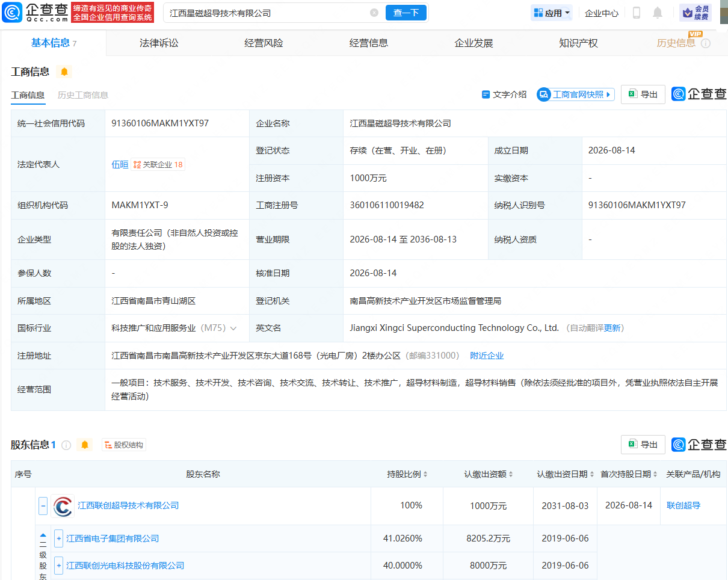728x580 pixels.
Task: Expand the 国标行业 M75 chevron
Action: coord(233,329)
